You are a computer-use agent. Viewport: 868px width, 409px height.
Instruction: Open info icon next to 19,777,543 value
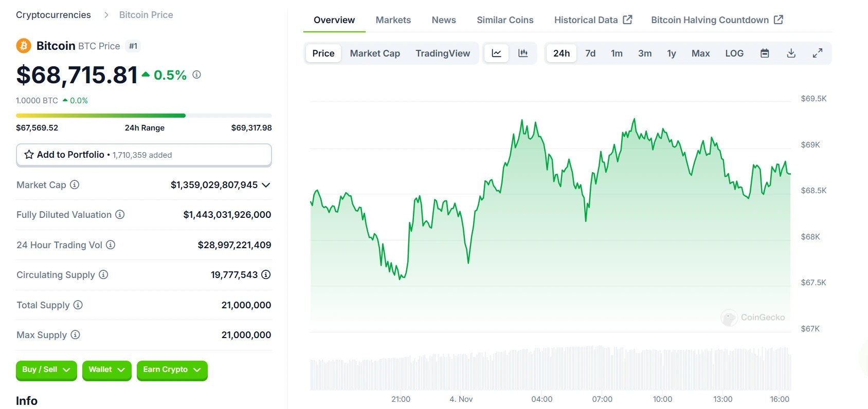click(x=266, y=274)
